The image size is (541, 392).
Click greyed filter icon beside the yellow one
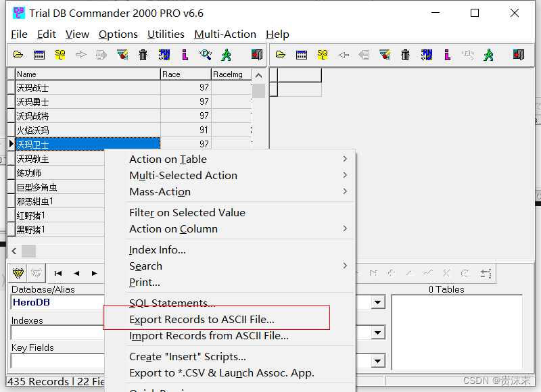37,273
